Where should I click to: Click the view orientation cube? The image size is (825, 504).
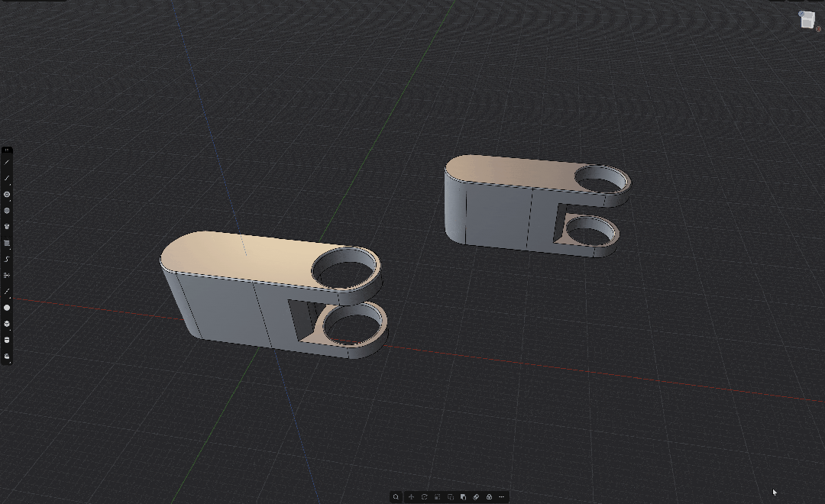(807, 21)
